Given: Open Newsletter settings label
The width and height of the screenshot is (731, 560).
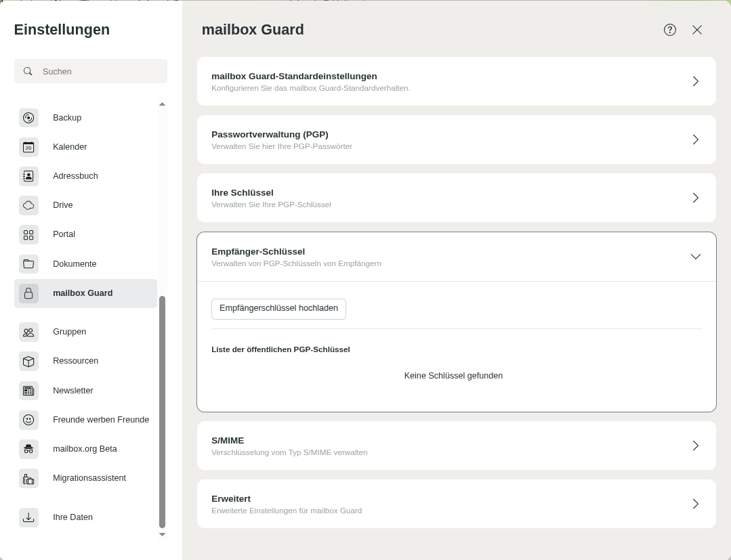Looking at the screenshot, I should tap(73, 391).
